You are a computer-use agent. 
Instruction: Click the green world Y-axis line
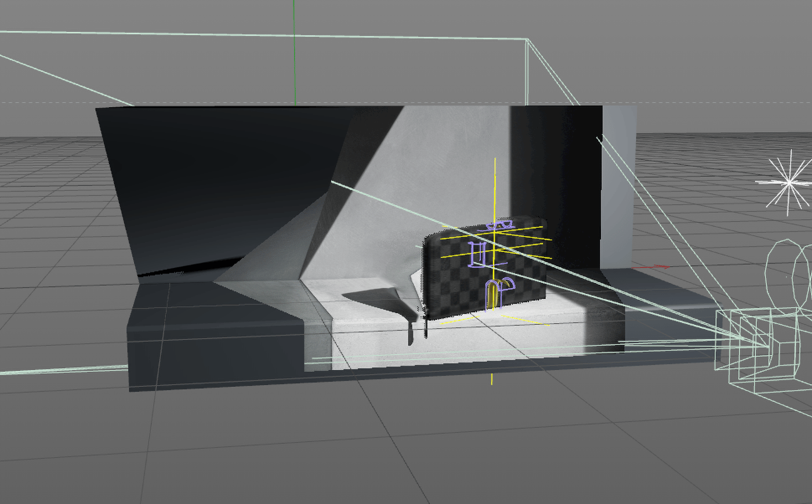[294, 58]
